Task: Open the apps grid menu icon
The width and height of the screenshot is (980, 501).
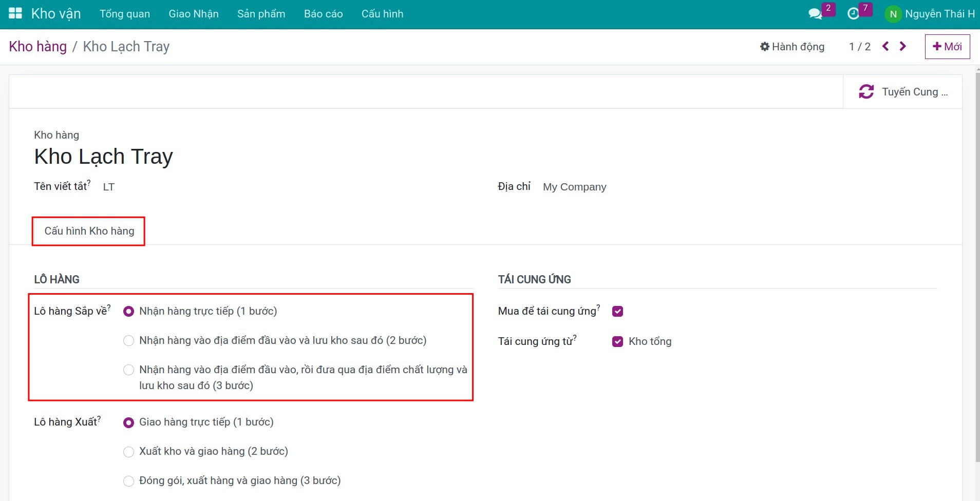Action: click(15, 13)
